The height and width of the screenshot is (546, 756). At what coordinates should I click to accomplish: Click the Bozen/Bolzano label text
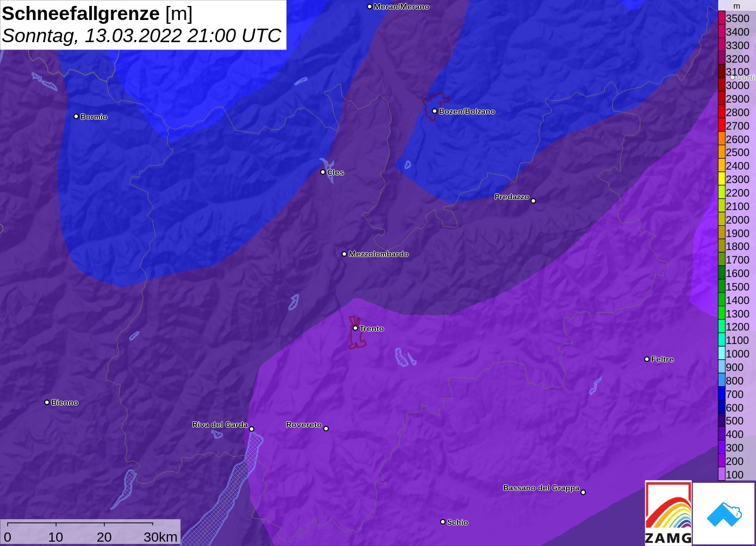[x=467, y=111]
